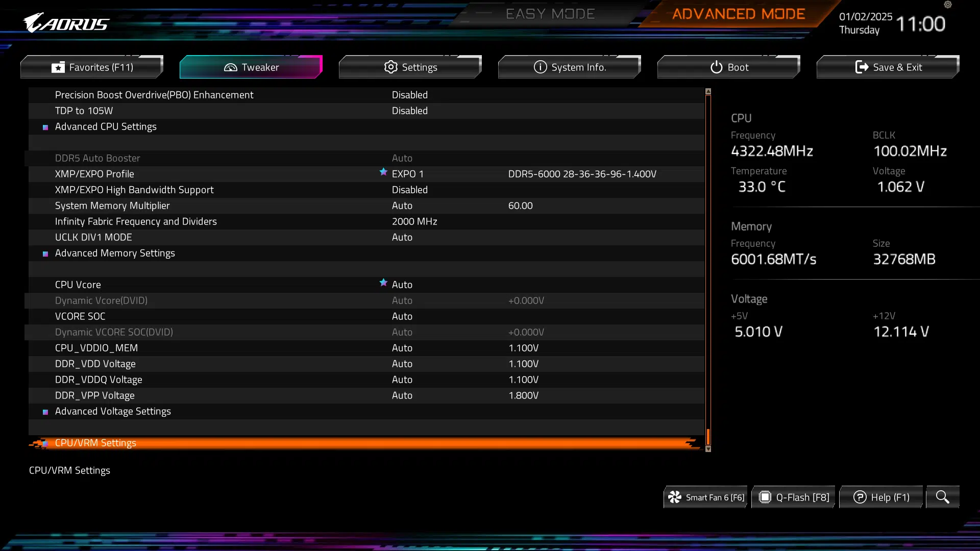The width and height of the screenshot is (980, 551).
Task: Click scrollbar up arrow of settings list
Action: tap(708, 91)
